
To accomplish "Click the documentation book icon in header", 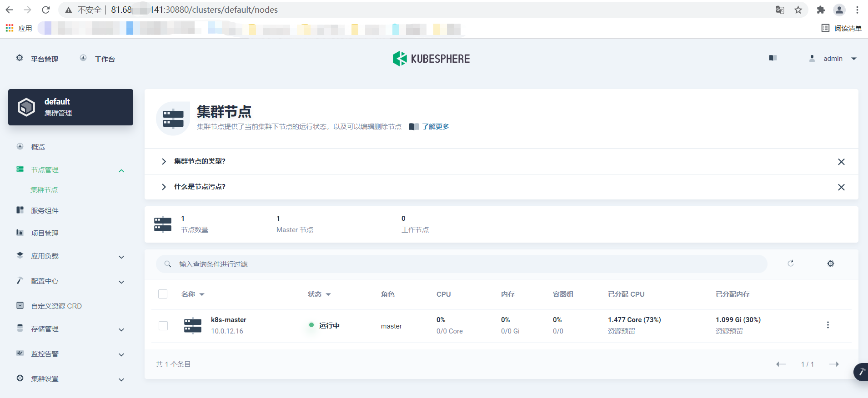I will [x=773, y=58].
